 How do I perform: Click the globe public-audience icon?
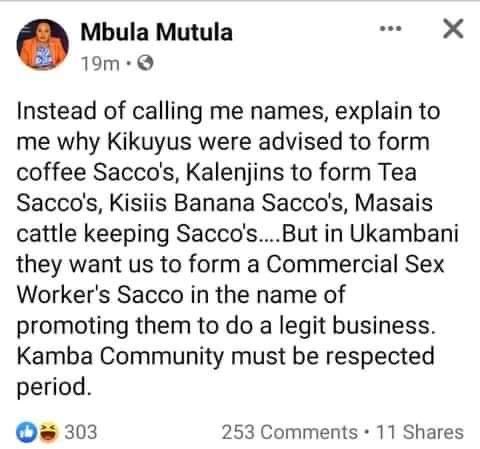145,63
